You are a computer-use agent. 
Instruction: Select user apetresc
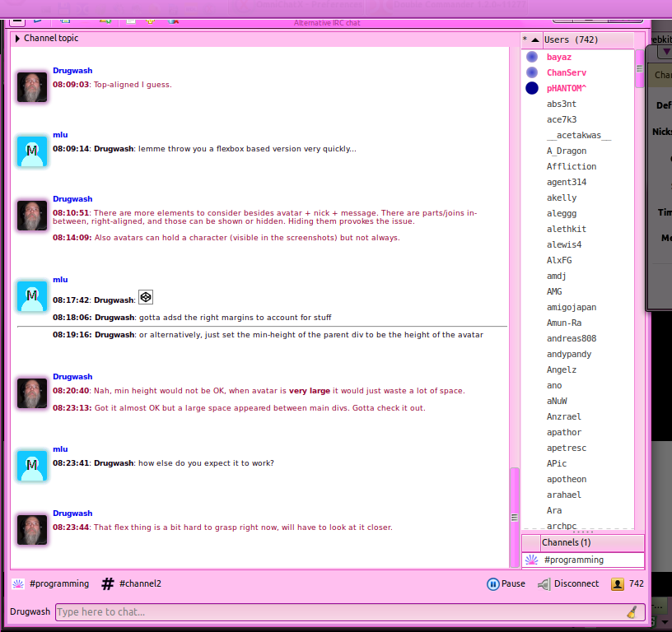[566, 448]
